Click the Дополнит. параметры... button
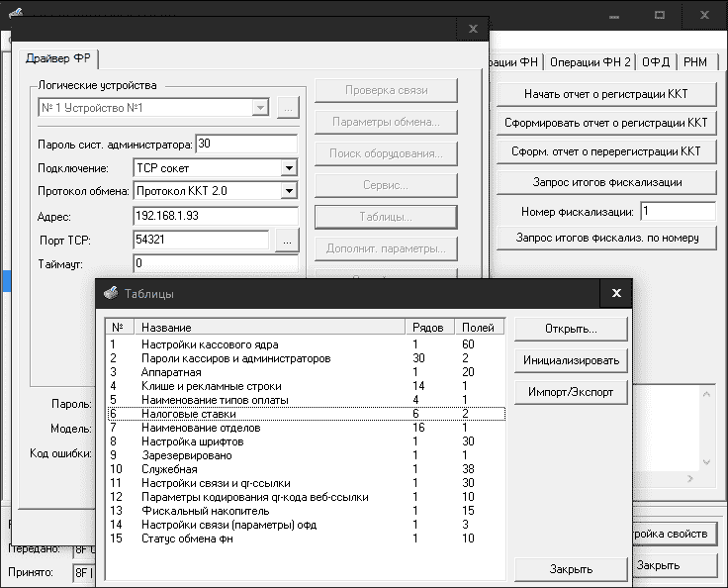 click(386, 248)
